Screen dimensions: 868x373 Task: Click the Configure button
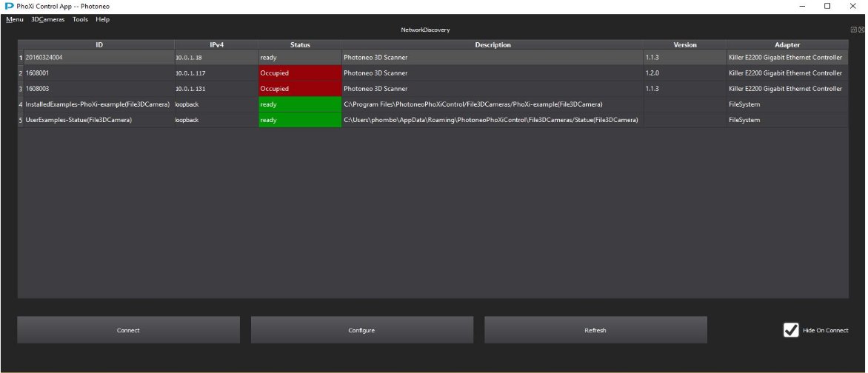tap(361, 330)
